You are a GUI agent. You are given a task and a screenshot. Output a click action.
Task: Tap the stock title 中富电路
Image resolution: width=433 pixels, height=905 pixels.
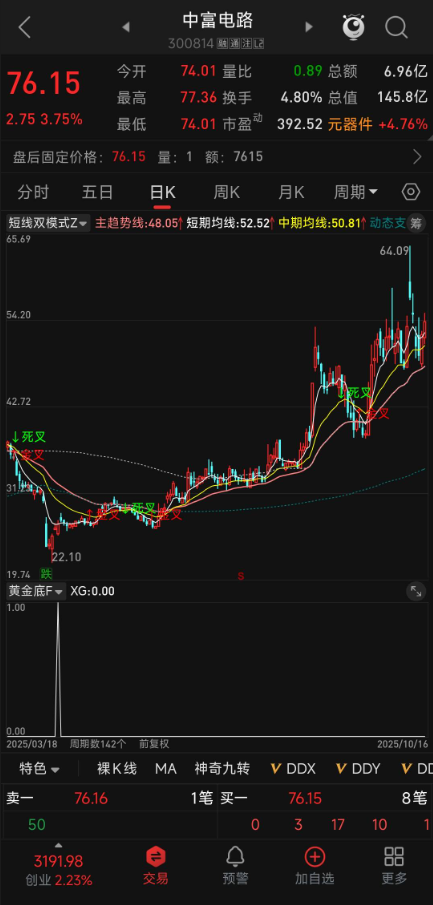click(x=218, y=21)
